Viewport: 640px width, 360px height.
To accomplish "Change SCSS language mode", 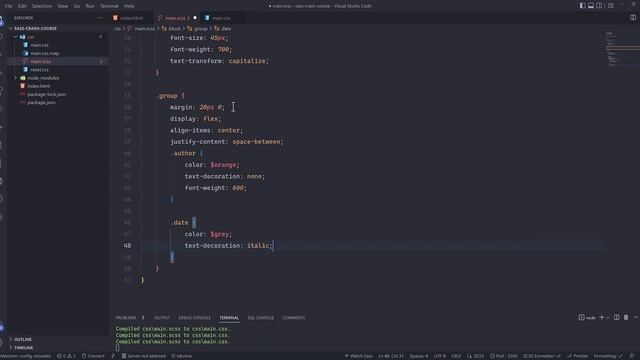I will [476, 356].
